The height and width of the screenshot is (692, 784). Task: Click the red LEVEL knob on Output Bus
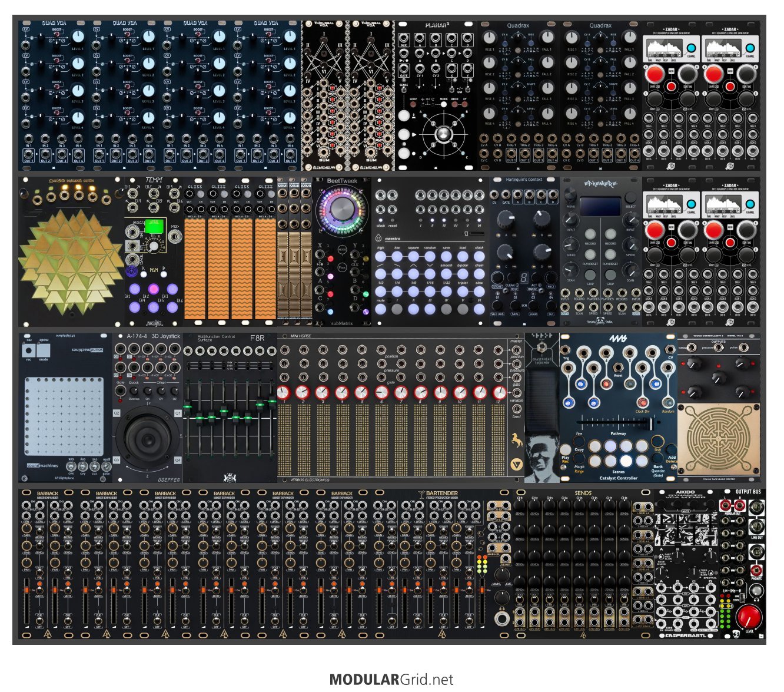tap(749, 617)
